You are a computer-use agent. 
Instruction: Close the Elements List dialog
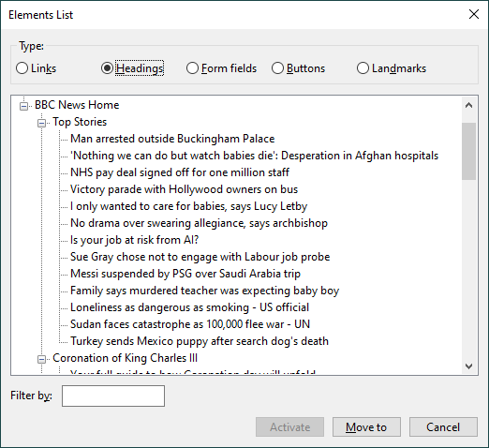pyautogui.click(x=474, y=14)
